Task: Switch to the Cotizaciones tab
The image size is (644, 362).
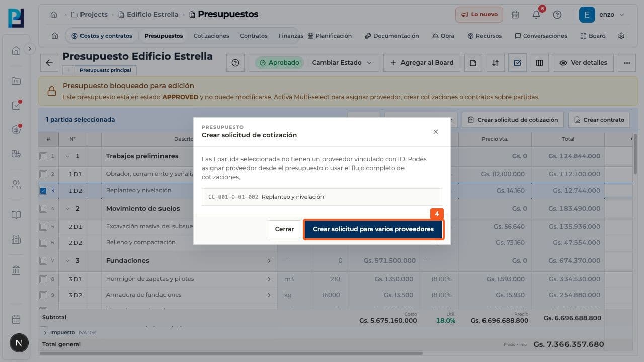Action: 211,36
